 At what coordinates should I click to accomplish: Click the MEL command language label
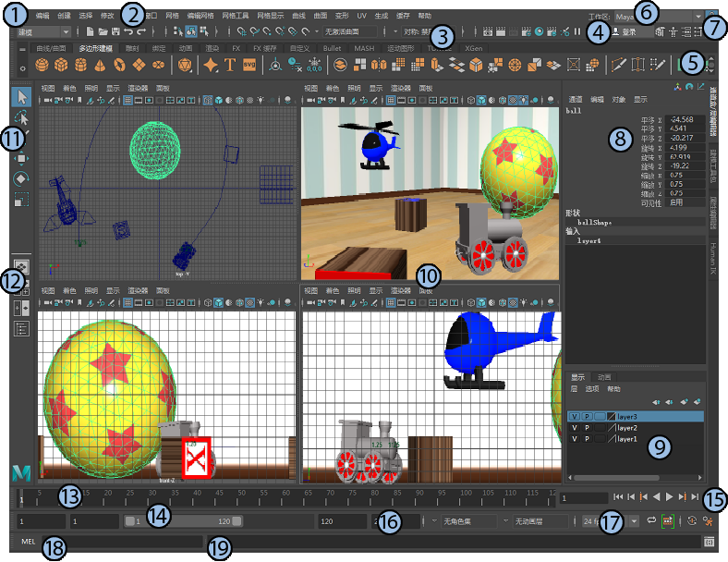point(29,542)
